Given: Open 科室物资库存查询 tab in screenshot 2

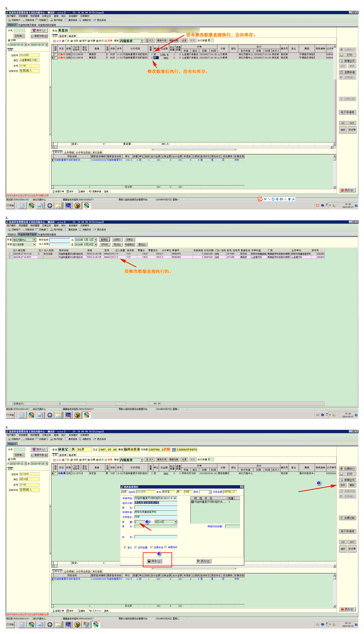Looking at the screenshot, I should (47, 235).
